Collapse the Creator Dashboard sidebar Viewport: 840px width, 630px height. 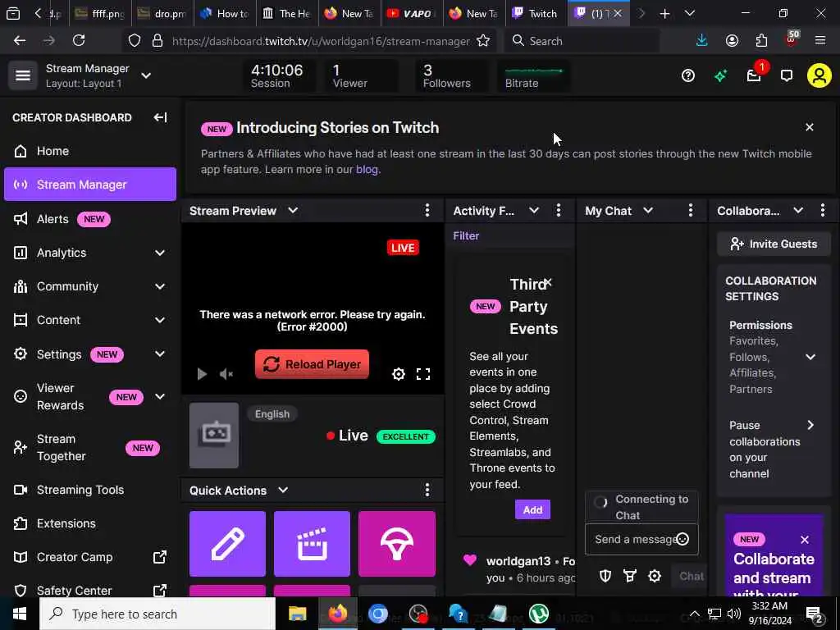160,117
